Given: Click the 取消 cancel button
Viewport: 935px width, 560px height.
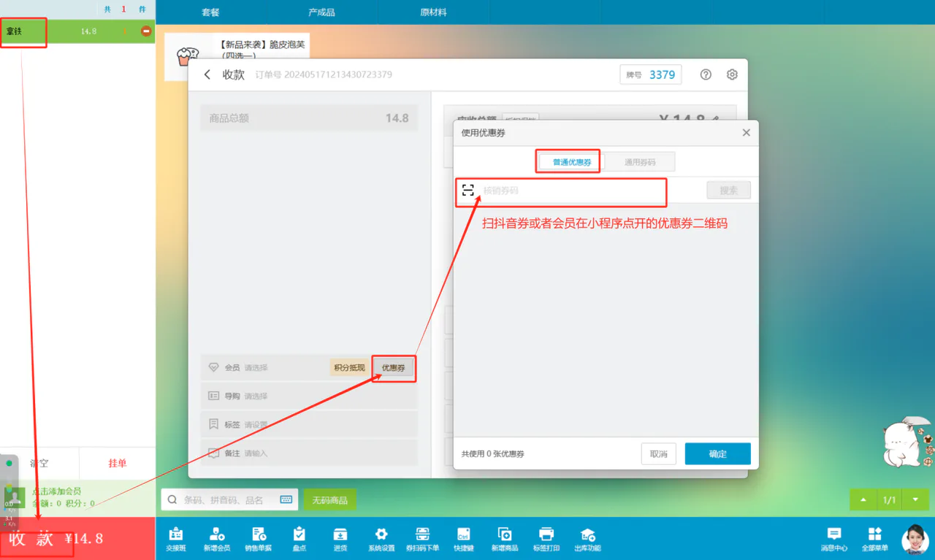Looking at the screenshot, I should pos(659,453).
